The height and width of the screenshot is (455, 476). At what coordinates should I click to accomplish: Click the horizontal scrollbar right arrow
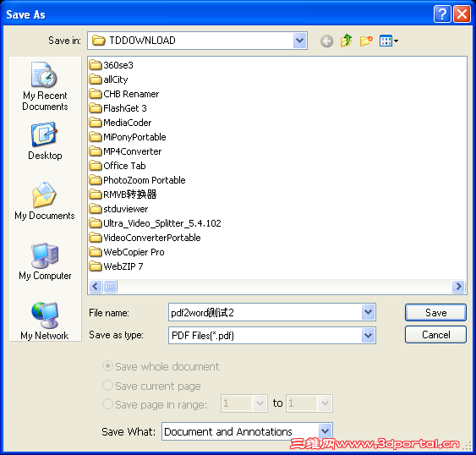tap(458, 286)
